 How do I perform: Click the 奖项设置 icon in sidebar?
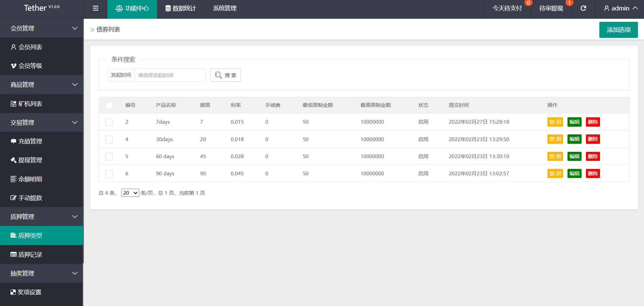(13, 292)
